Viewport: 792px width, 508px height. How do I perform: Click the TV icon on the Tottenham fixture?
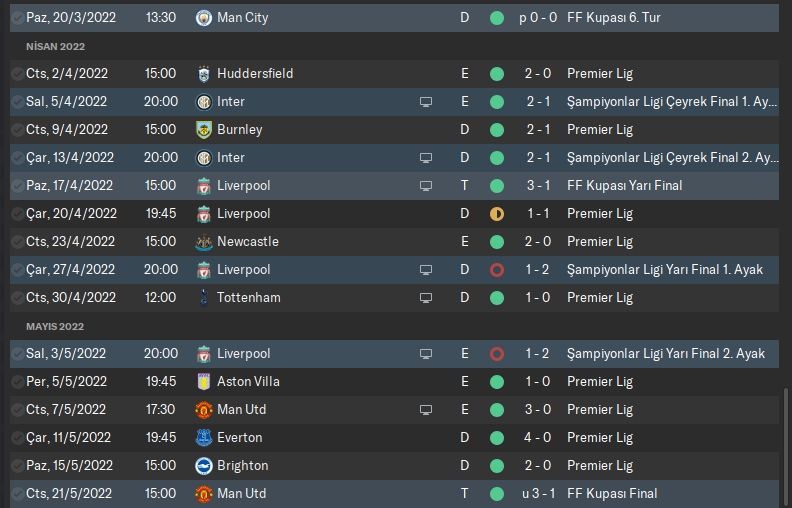coord(426,298)
